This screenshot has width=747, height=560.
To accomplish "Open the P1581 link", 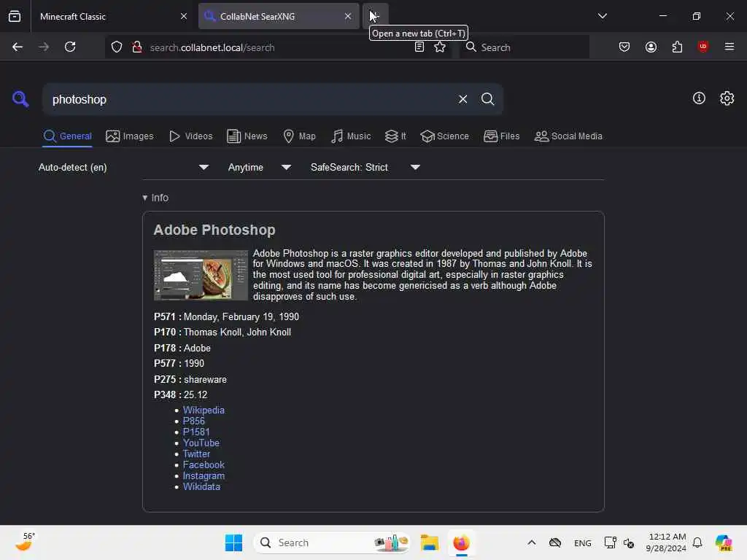I will point(196,432).
